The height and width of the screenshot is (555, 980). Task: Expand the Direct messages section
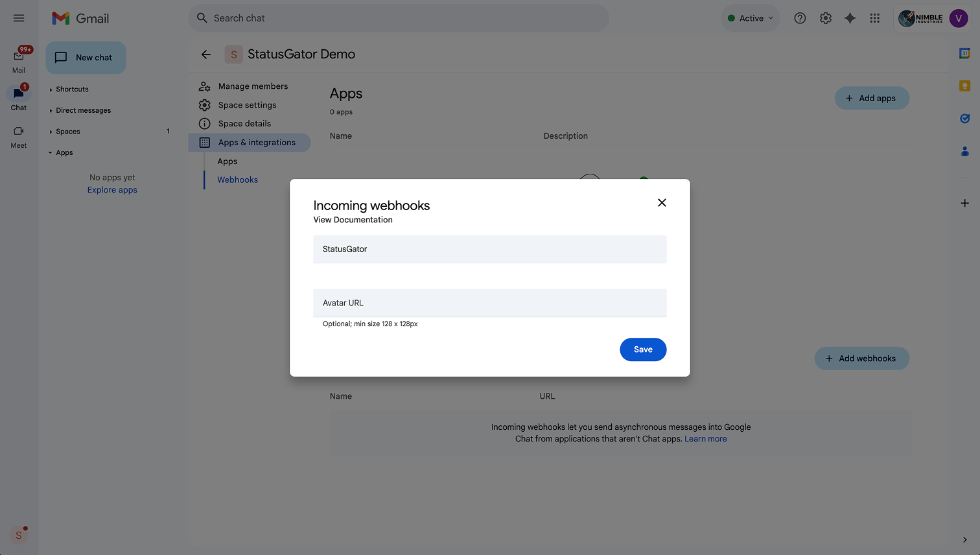[83, 110]
